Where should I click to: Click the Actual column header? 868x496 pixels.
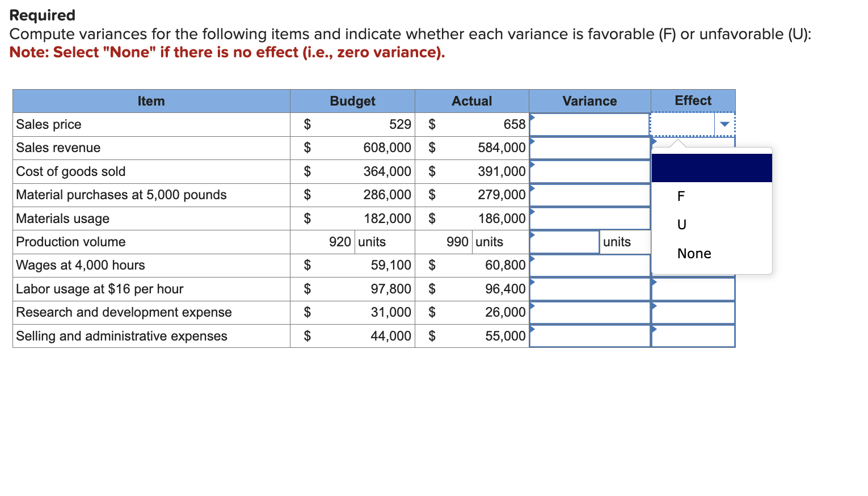tap(472, 101)
